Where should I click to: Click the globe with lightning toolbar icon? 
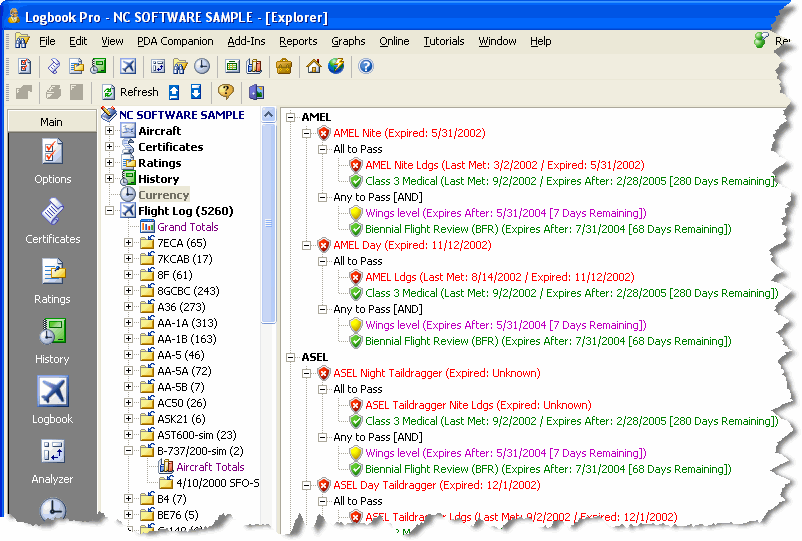[x=336, y=66]
